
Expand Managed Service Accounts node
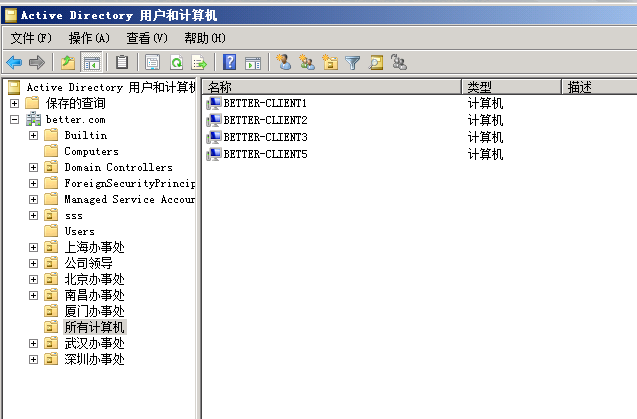coord(33,200)
